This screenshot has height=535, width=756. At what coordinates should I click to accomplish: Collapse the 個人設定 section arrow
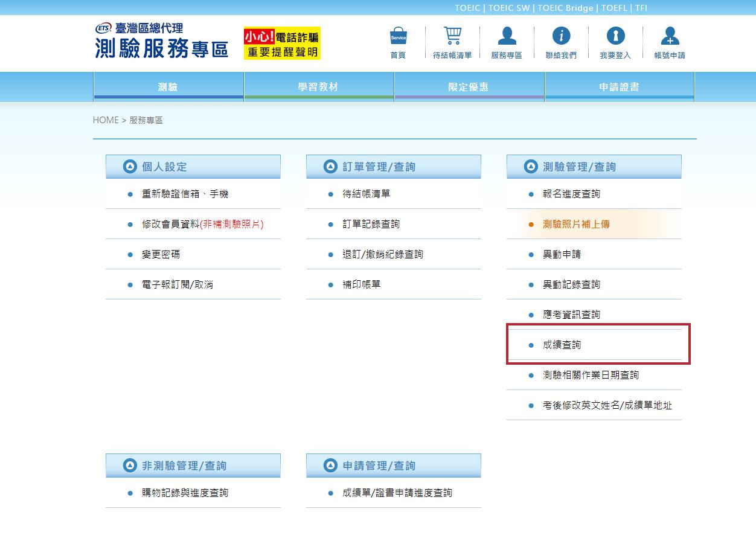coord(130,167)
